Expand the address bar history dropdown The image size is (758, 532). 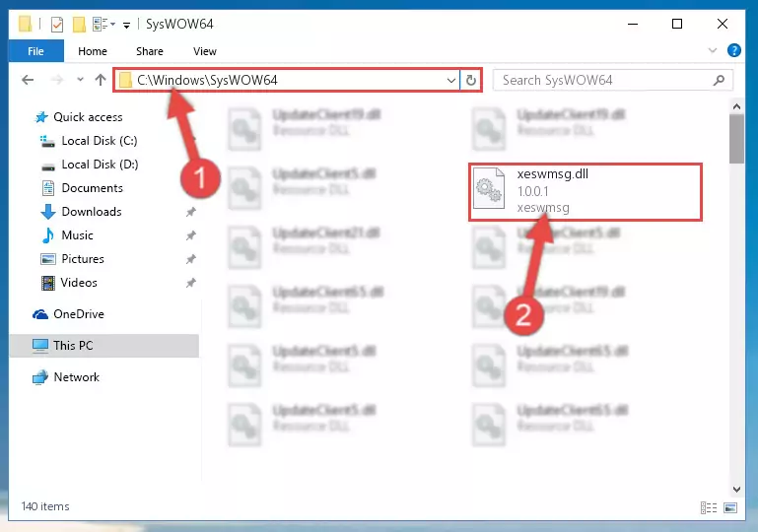click(451, 80)
